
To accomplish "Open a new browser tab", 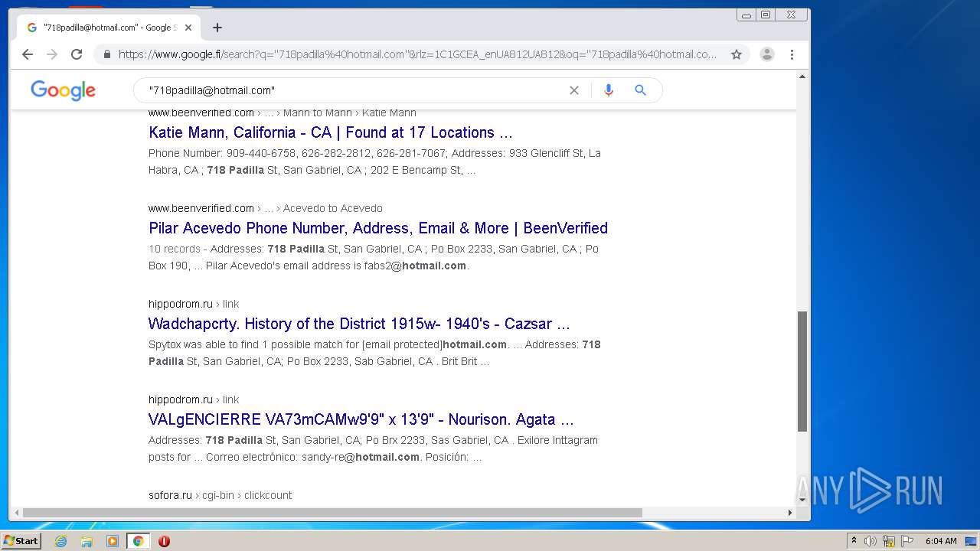I will pos(217,28).
